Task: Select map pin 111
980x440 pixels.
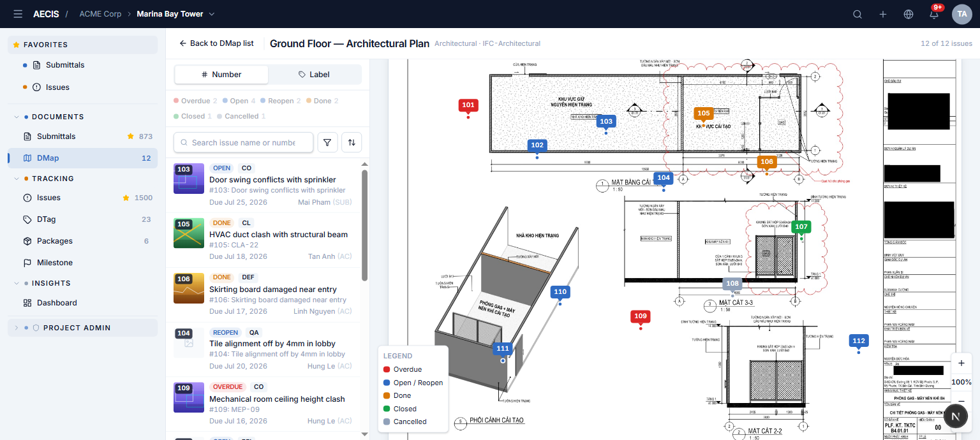Action: click(x=503, y=349)
